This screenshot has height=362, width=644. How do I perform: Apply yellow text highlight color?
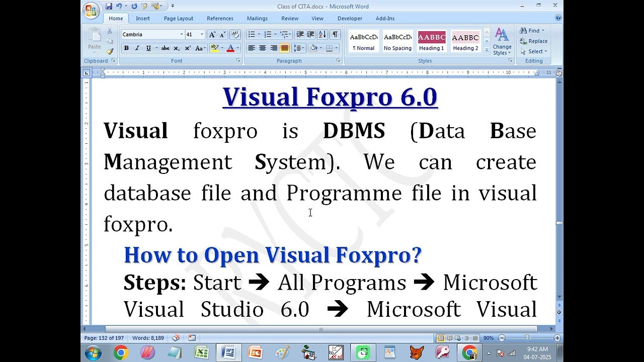214,48
